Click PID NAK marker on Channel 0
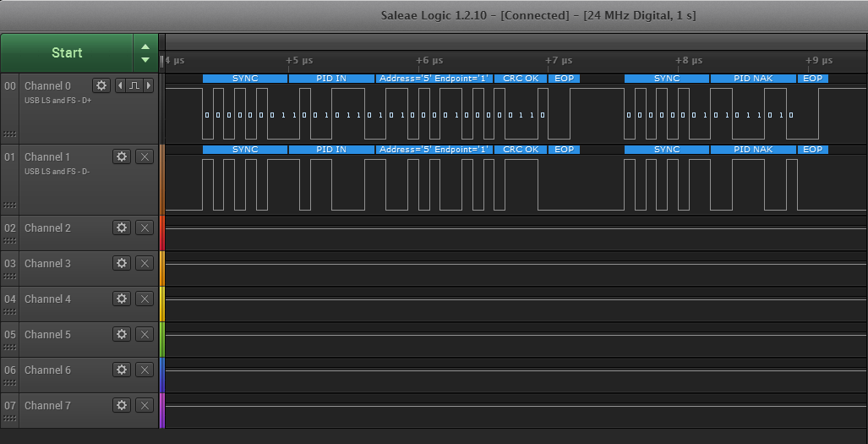 pos(753,79)
